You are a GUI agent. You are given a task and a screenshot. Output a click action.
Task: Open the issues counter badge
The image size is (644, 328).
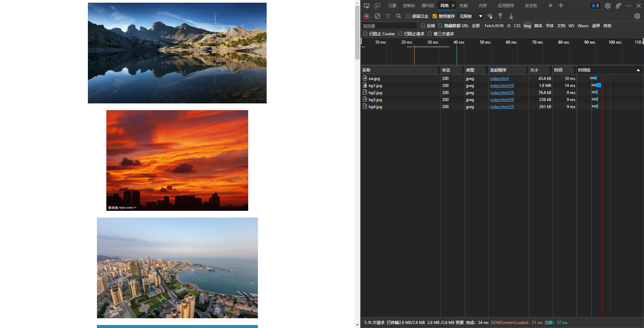tap(595, 6)
